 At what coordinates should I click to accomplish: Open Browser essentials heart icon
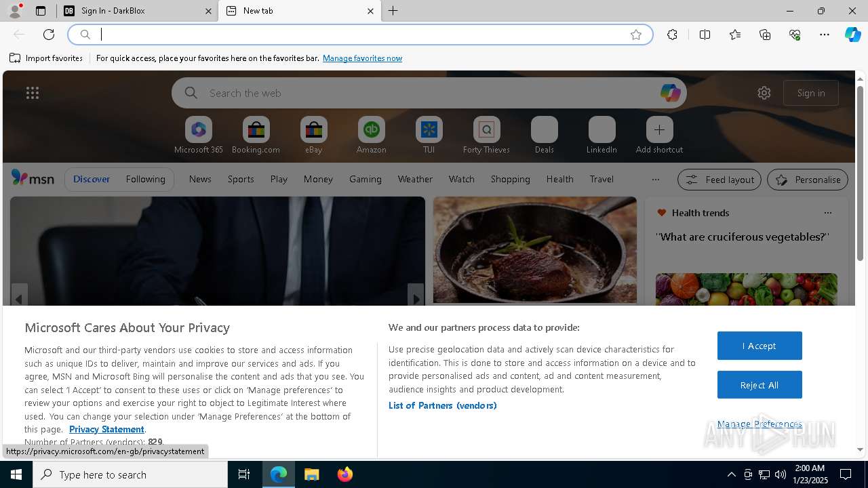click(x=795, y=35)
